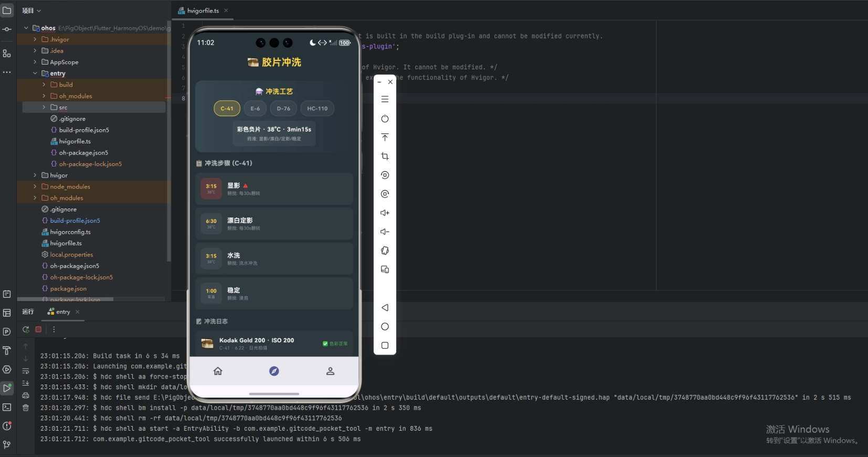Collapse the entry module folder
The width and height of the screenshot is (868, 457).
click(35, 74)
